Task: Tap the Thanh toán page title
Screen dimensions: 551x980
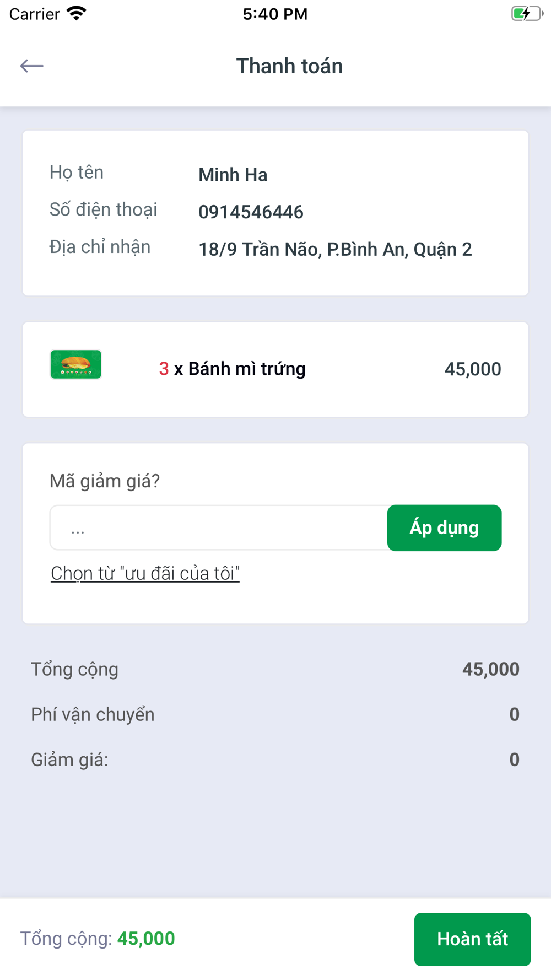Action: click(x=289, y=66)
